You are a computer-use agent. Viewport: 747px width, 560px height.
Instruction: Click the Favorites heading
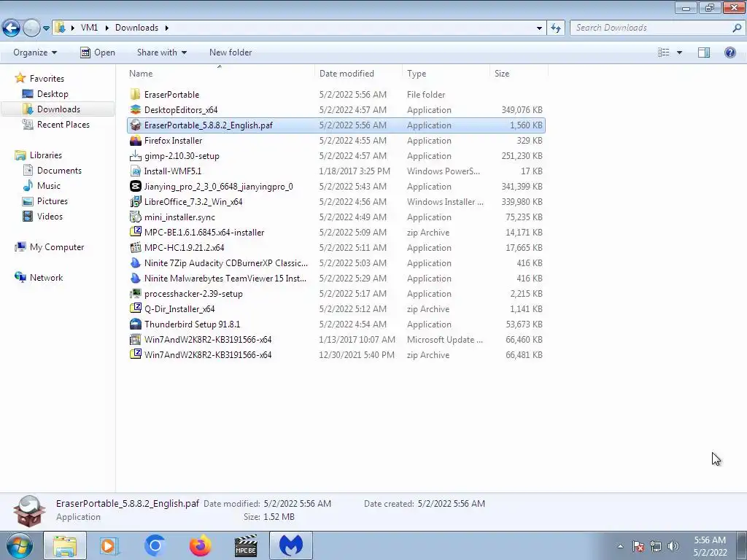(x=47, y=79)
